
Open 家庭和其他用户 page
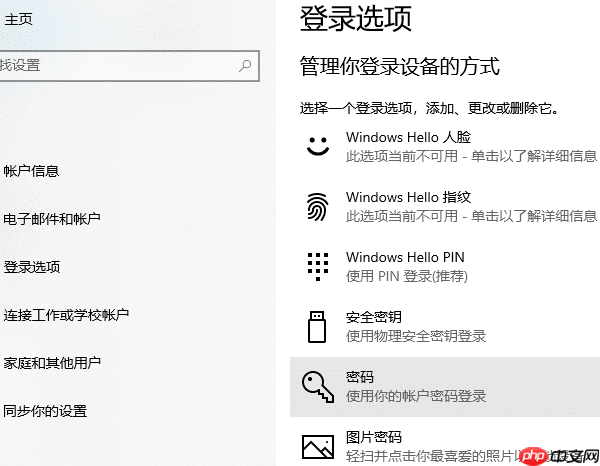point(52,363)
